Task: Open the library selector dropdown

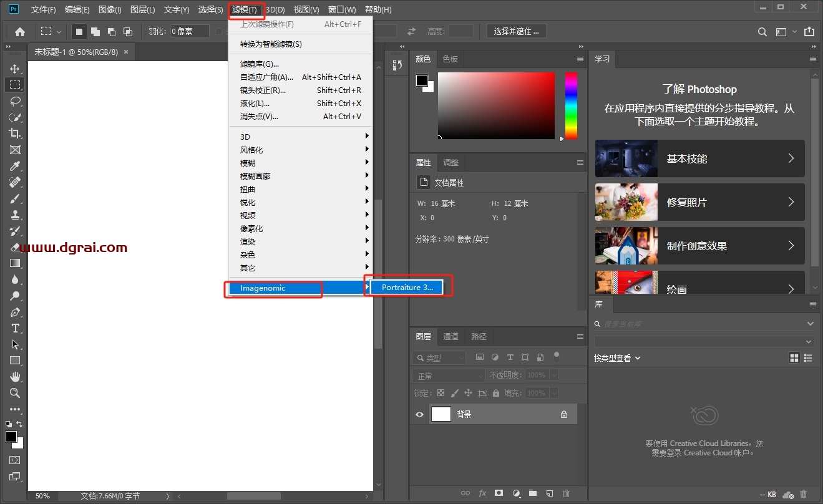Action: [704, 342]
